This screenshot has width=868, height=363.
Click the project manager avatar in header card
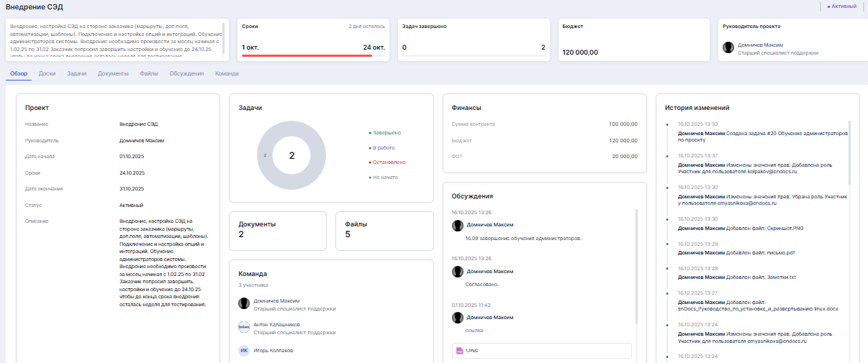pos(729,47)
